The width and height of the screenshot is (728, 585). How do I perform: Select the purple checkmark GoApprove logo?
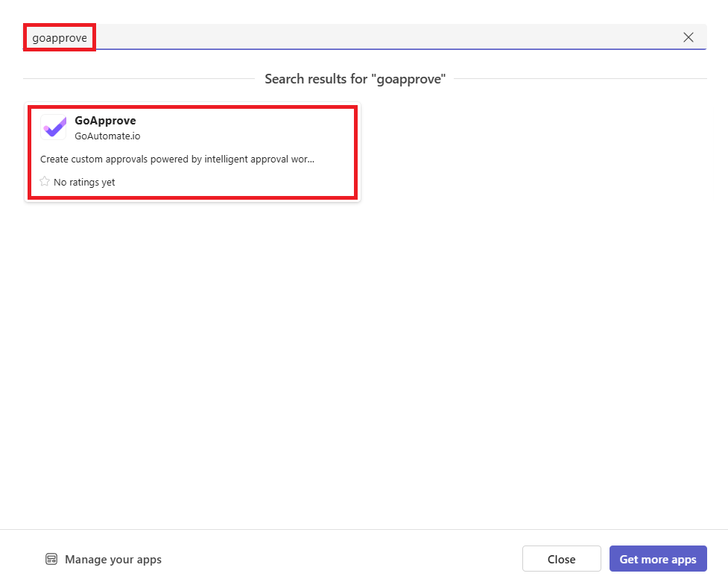pos(54,127)
